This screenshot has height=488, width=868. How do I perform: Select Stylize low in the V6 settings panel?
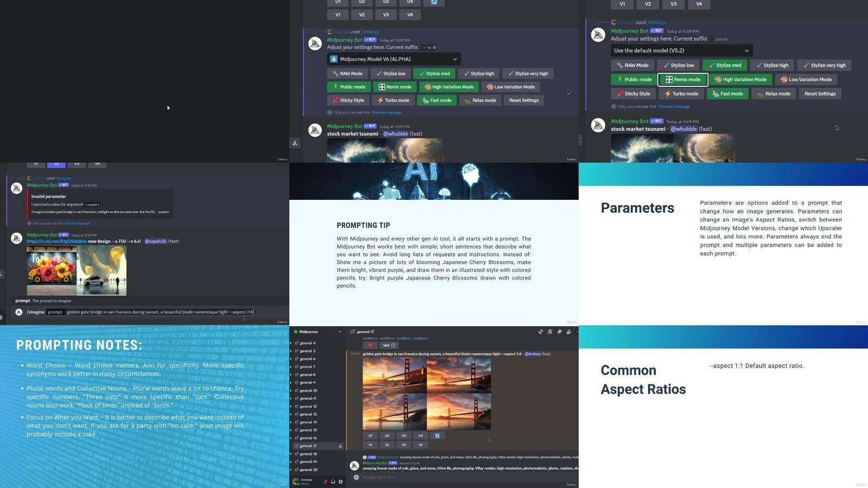click(391, 73)
